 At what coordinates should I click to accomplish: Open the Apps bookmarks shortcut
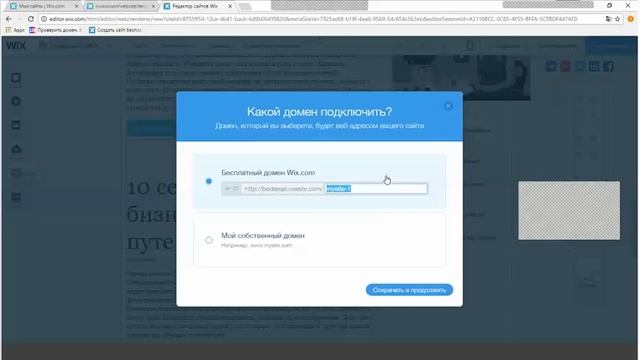pyautogui.click(x=15, y=30)
